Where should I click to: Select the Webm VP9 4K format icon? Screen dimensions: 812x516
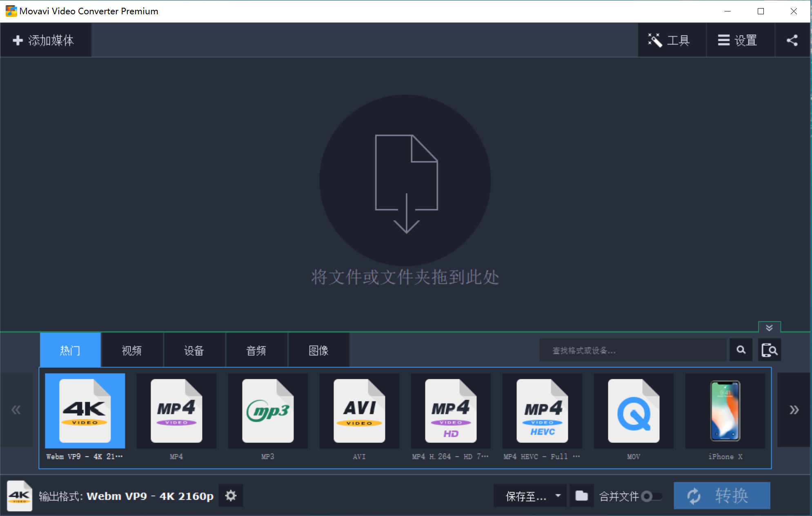coord(85,411)
